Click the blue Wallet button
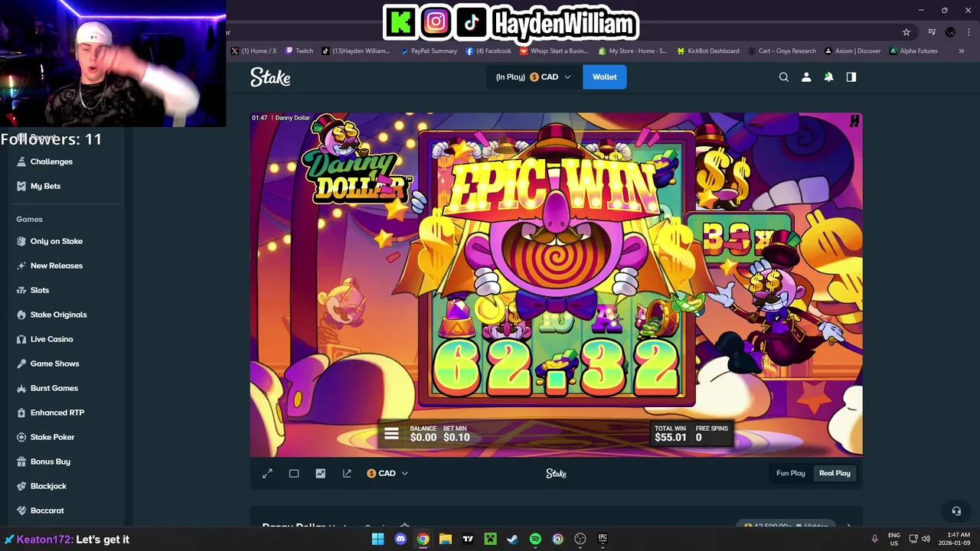The image size is (980, 551). tap(604, 77)
